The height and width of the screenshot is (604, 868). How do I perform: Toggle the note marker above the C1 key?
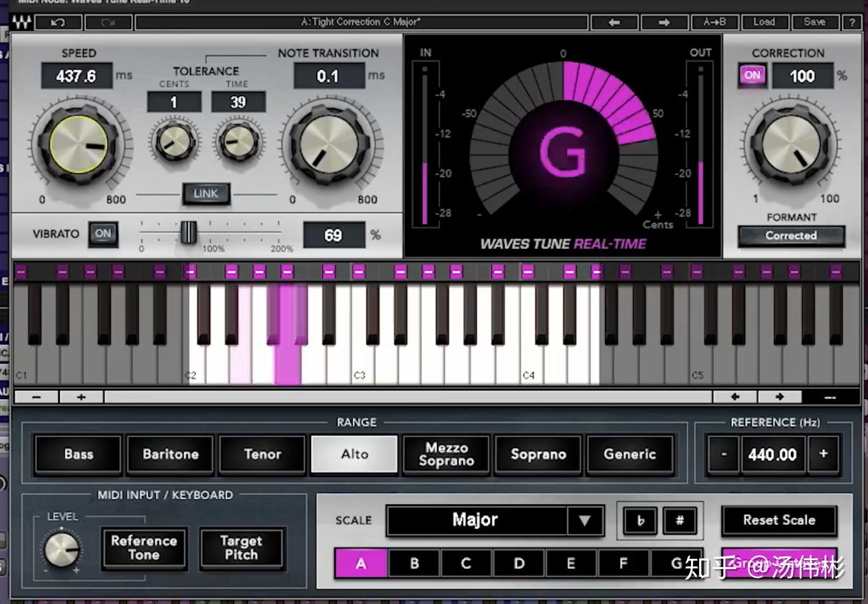tap(21, 272)
